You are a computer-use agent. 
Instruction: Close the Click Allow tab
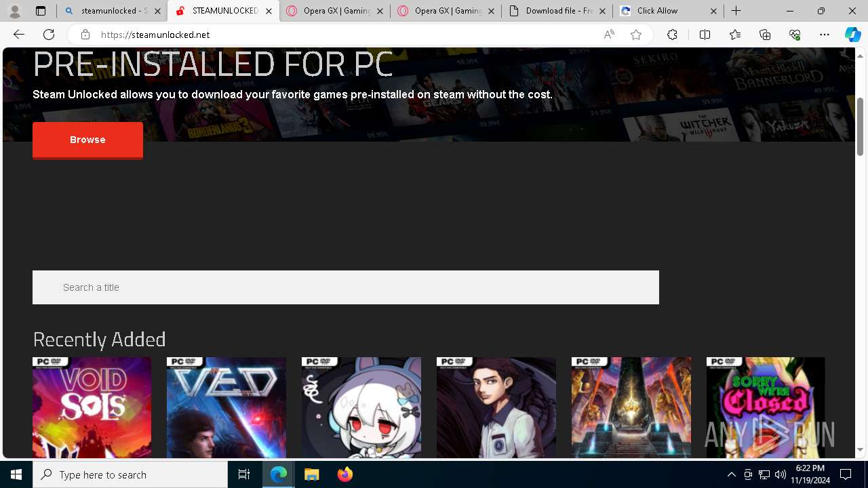coord(713,11)
